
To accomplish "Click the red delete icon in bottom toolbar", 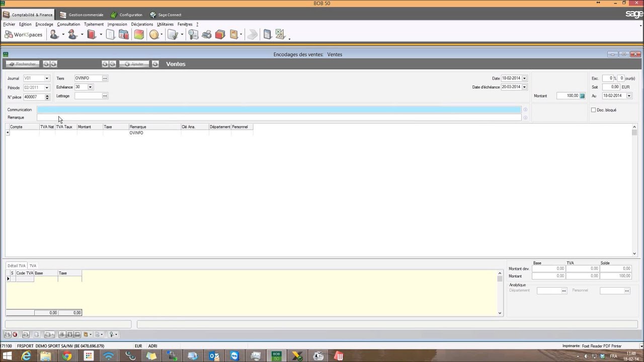I will [15, 334].
